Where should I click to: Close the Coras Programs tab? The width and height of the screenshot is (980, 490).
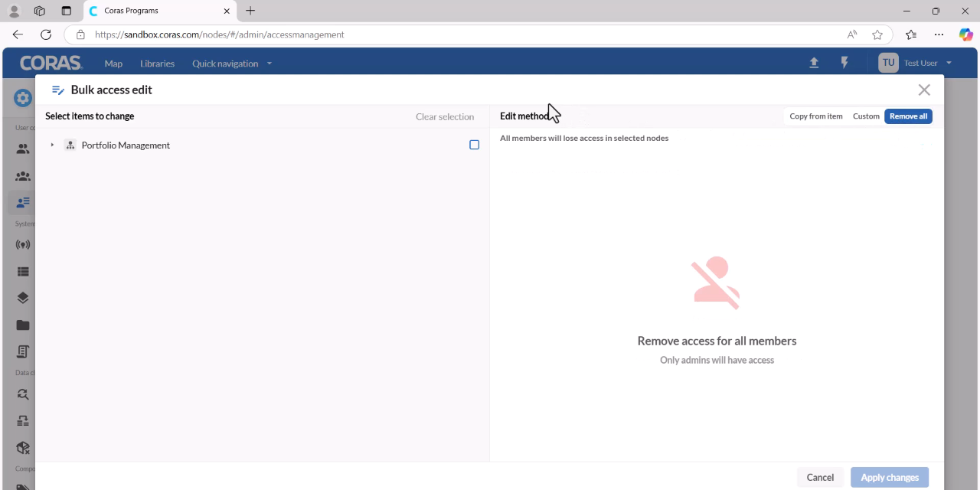[x=227, y=11]
